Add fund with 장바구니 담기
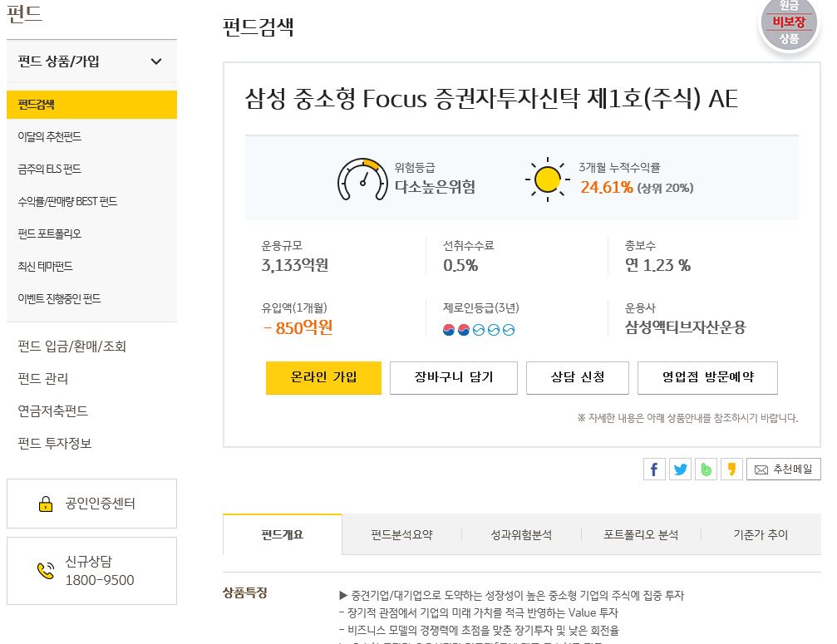Viewport: 837px width, 644px height. [454, 378]
